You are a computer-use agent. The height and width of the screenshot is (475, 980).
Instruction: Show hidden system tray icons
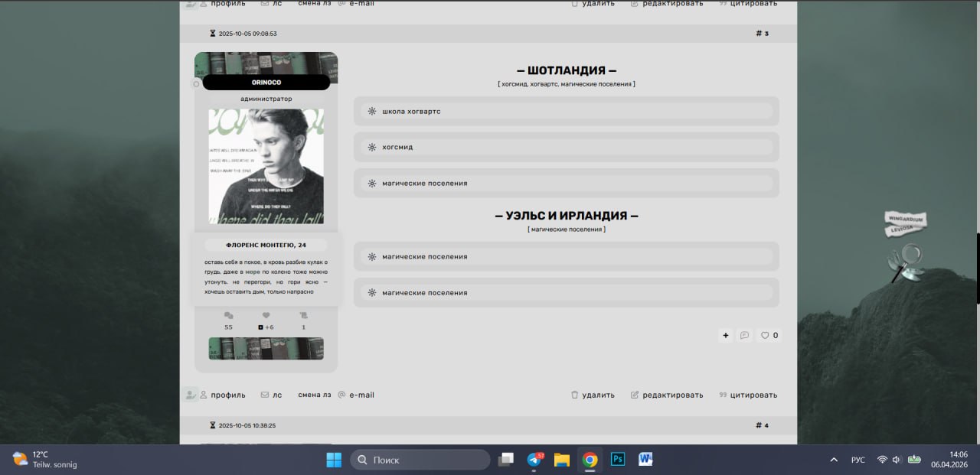[834, 460]
